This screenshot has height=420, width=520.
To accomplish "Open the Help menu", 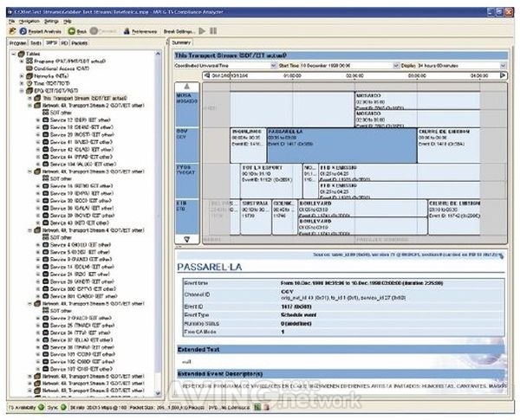I will click(68, 21).
